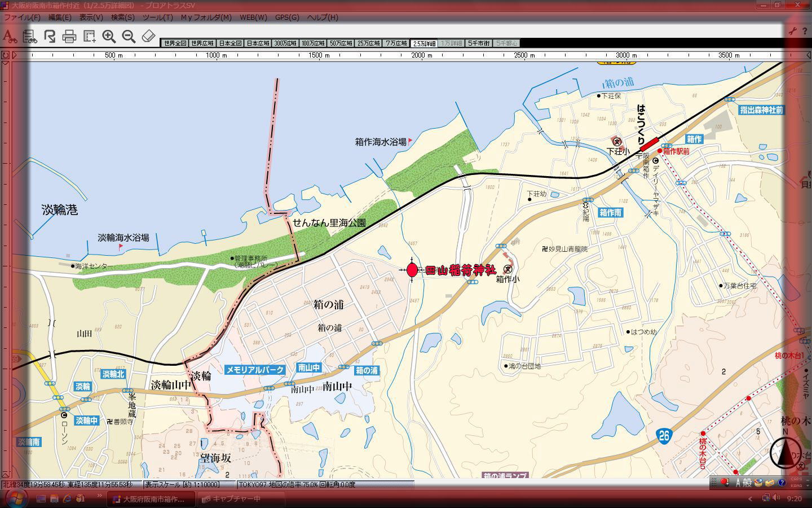Select the eraser tool icon
Screen dimensions: 812x508
coord(148,37)
